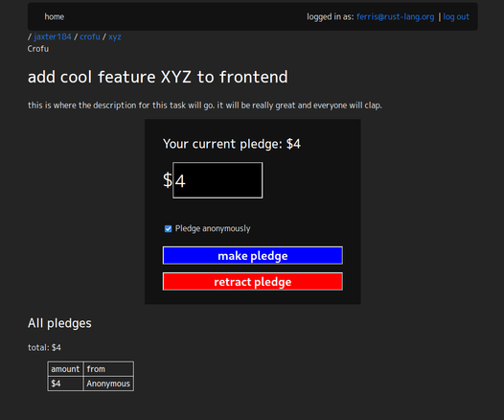Click the All pledges heading
This screenshot has width=504, height=420.
point(59,323)
